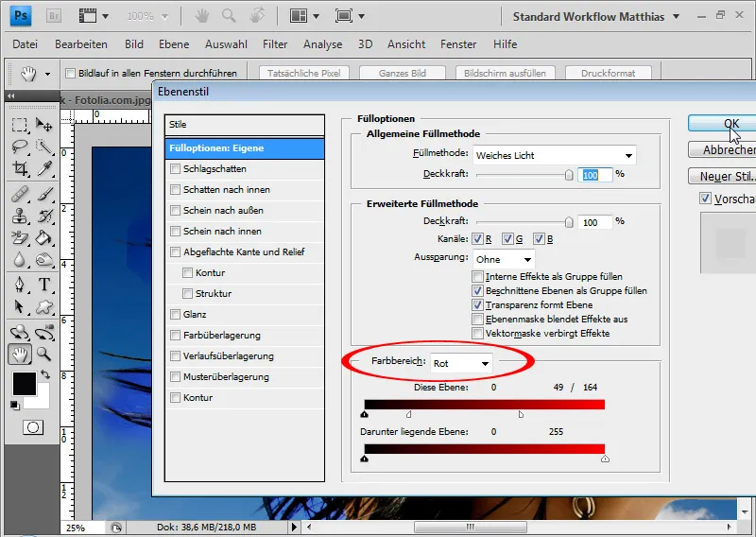Open the zoom level 100% dropdown
756x537 pixels.
click(164, 17)
